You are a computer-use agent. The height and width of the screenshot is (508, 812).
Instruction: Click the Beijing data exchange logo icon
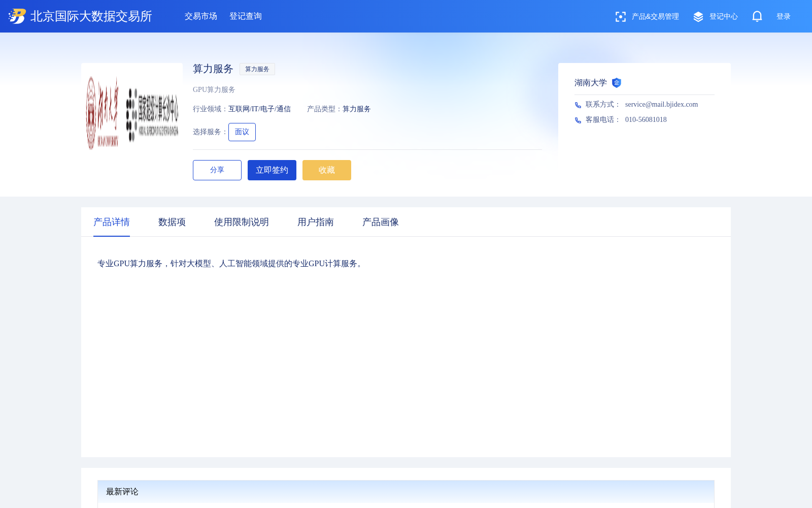pos(17,16)
